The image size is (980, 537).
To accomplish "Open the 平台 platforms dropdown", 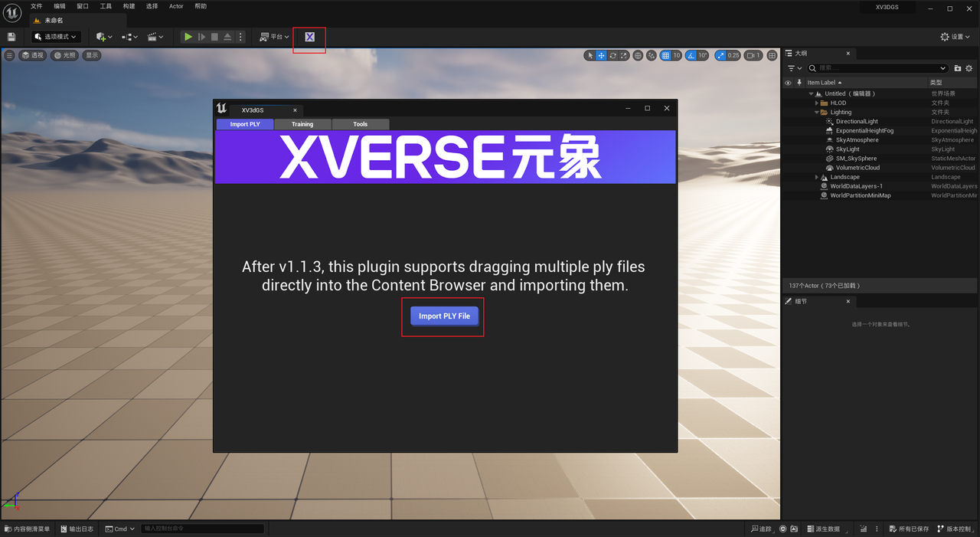I will pos(274,37).
